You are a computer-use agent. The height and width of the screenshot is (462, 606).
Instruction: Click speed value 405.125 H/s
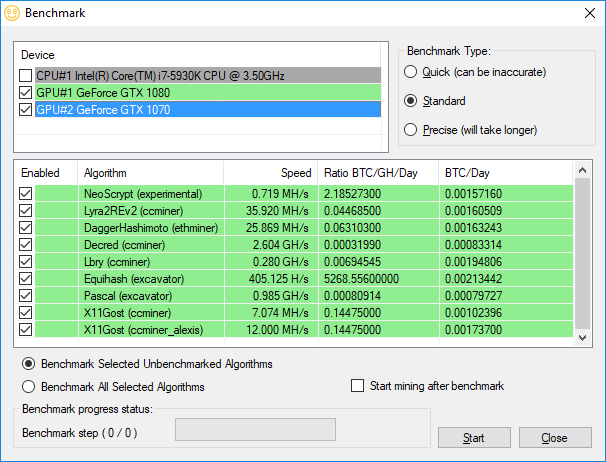tap(279, 278)
